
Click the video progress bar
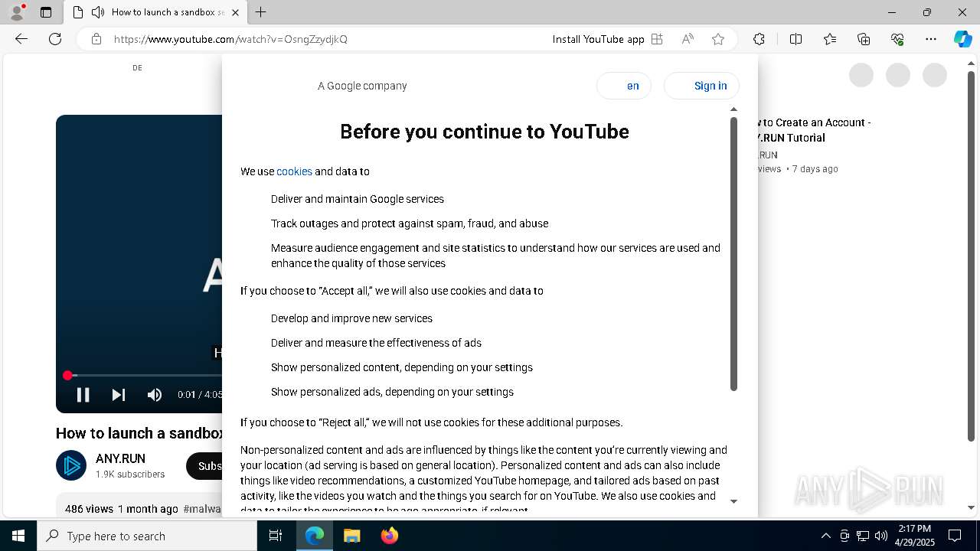[145, 375]
